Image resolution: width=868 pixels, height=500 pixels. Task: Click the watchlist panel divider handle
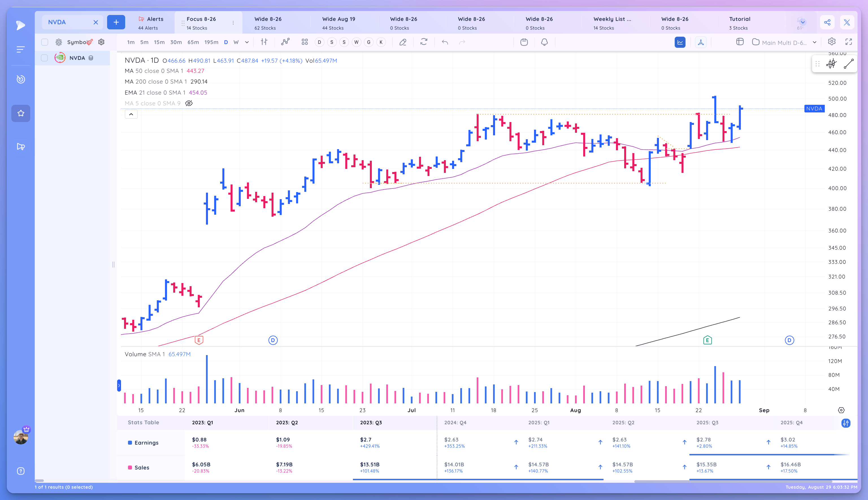tap(113, 264)
